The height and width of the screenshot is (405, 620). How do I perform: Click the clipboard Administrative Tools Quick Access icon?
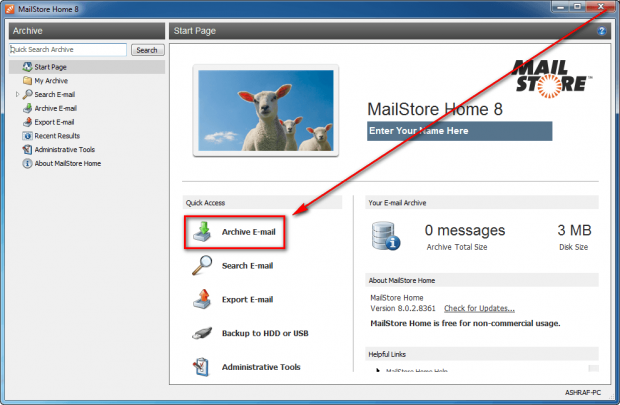coord(201,367)
